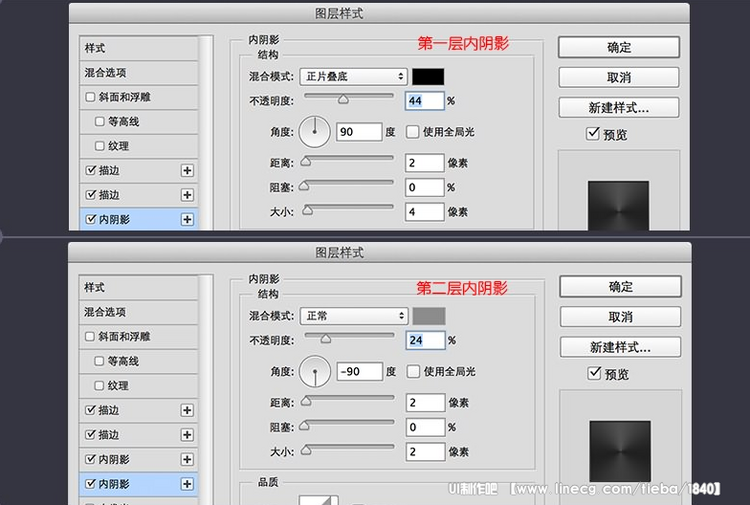This screenshot has height=505, width=750.
Task: Click 确定 in the upper dialog
Action: click(x=619, y=47)
